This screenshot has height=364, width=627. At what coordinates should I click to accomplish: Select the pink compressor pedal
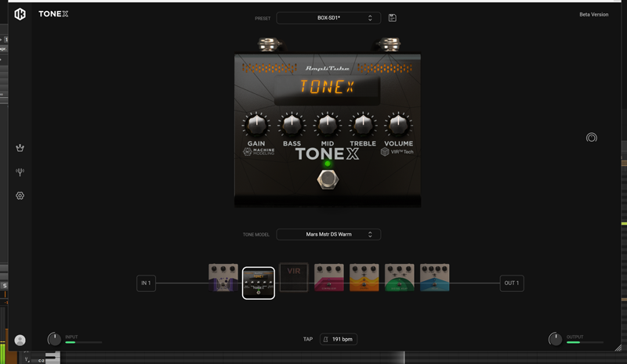(328, 277)
